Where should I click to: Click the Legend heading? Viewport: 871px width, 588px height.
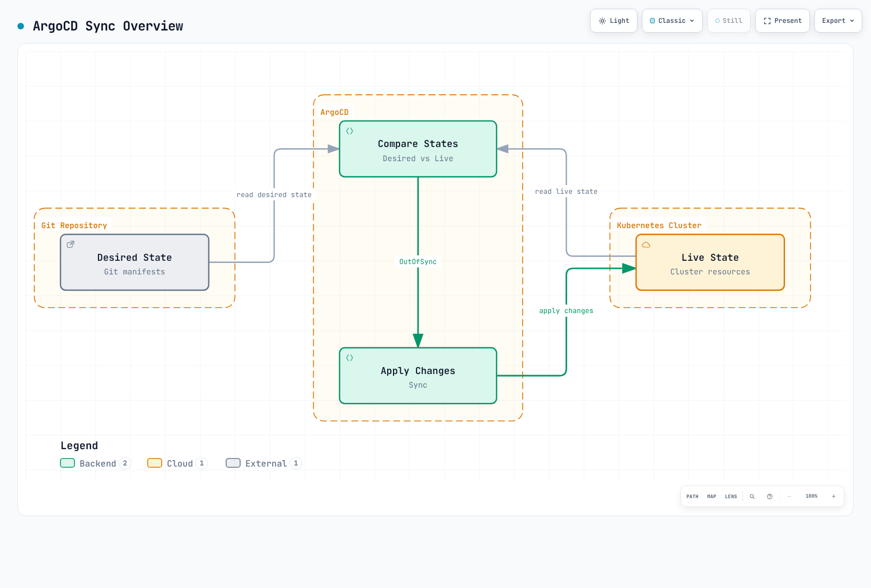pyautogui.click(x=79, y=445)
